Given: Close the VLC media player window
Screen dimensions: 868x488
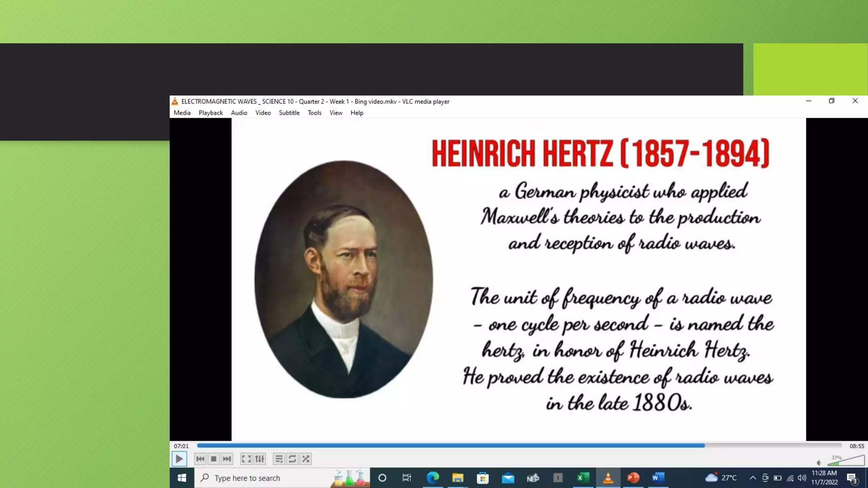Looking at the screenshot, I should [855, 101].
